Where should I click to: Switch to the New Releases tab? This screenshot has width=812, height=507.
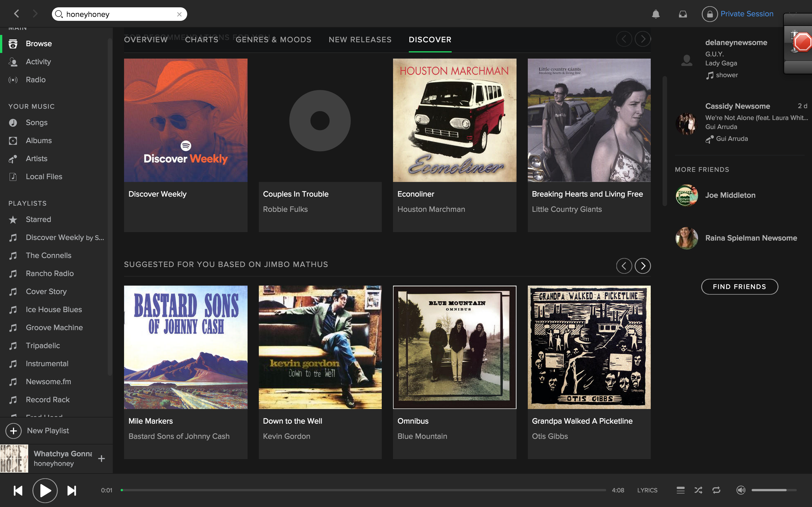tap(360, 39)
